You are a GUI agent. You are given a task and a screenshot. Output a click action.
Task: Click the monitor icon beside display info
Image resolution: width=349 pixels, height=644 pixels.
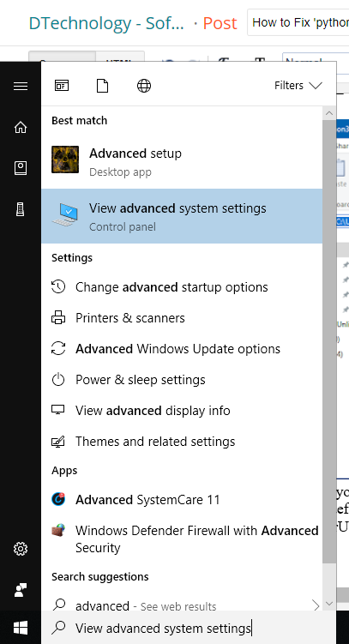pos(58,410)
